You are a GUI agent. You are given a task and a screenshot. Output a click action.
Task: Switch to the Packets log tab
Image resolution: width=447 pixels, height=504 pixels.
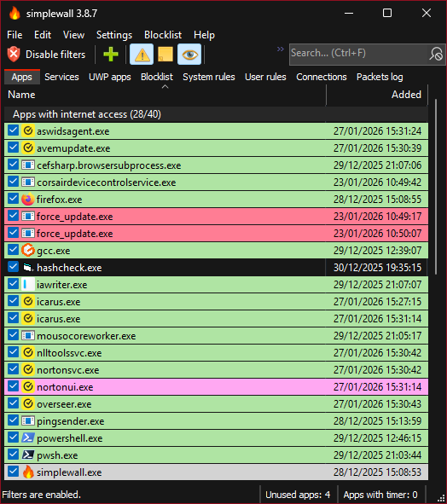click(x=380, y=77)
